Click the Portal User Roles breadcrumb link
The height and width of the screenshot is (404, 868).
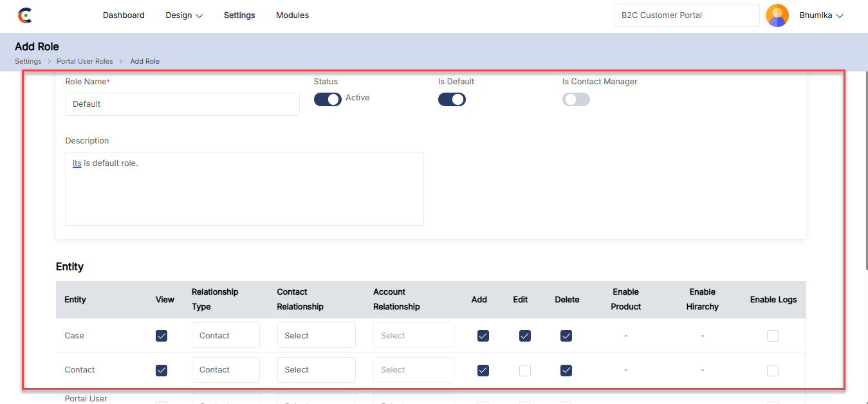pyautogui.click(x=84, y=61)
